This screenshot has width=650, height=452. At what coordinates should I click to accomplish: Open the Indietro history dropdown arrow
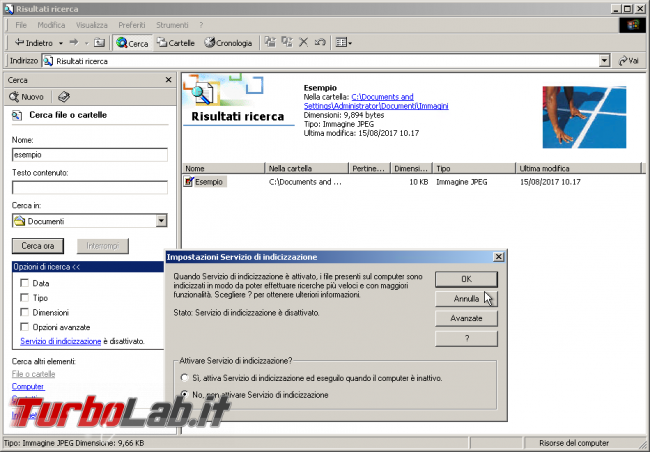pos(61,43)
